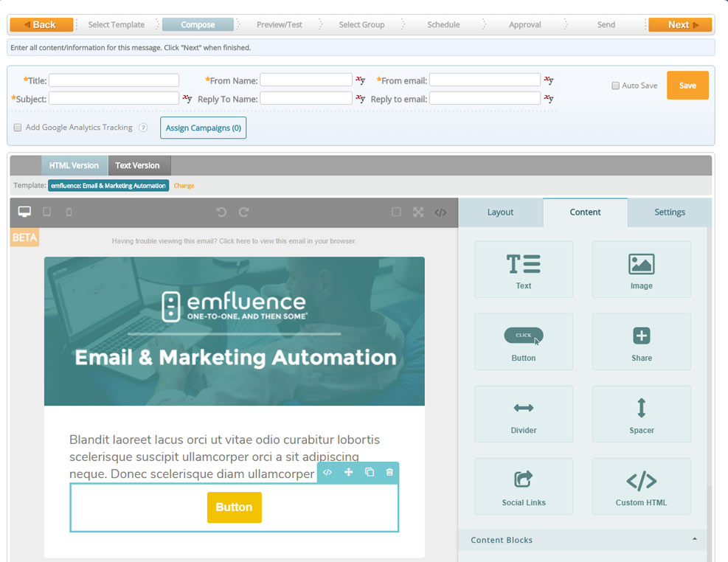
Task: Go to the Next step
Action: pyautogui.click(x=679, y=24)
